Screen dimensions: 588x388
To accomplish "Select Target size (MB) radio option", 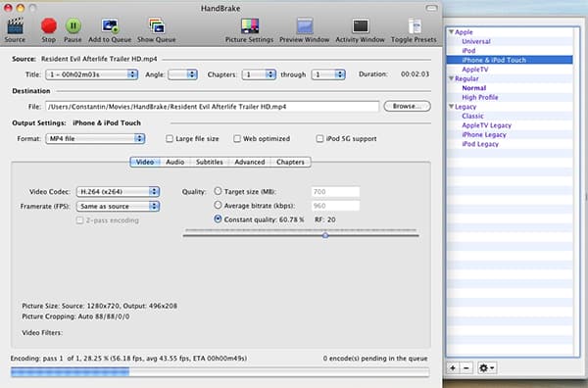I will tap(218, 191).
